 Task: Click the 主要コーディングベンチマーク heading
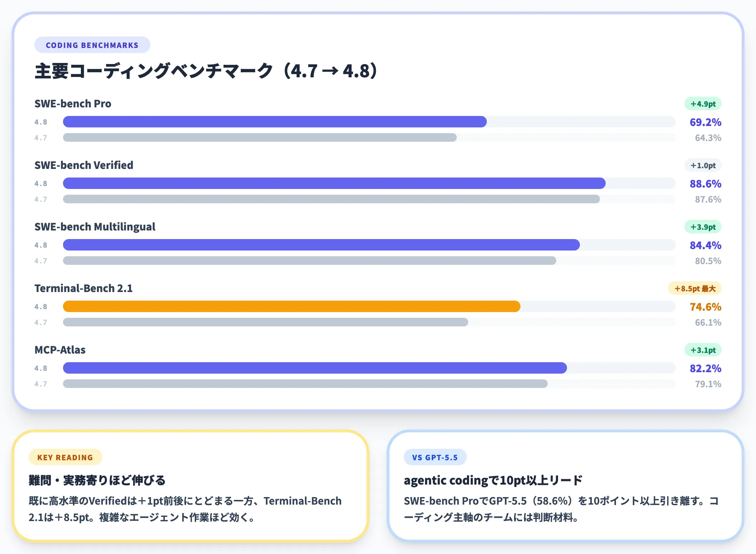(x=206, y=71)
